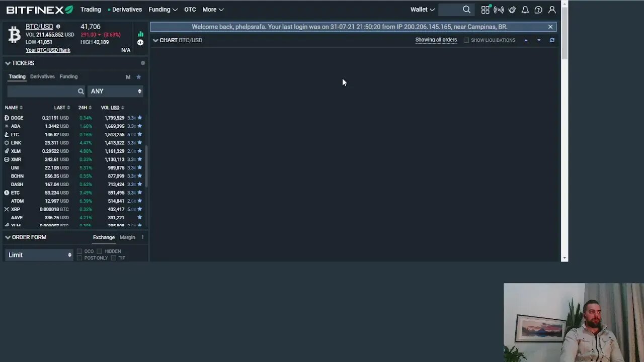The height and width of the screenshot is (362, 644).
Task: Click the Bitfinex logo
Action: (40, 10)
